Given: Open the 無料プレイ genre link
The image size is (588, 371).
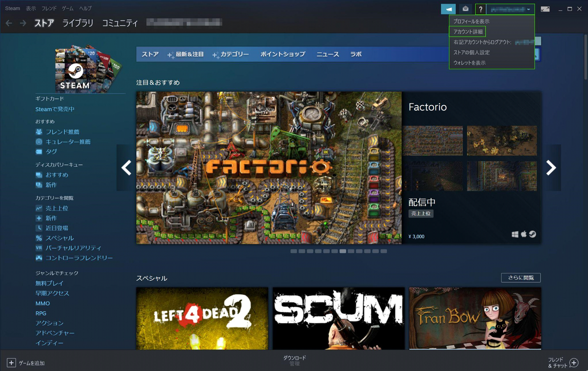Looking at the screenshot, I should click(49, 283).
